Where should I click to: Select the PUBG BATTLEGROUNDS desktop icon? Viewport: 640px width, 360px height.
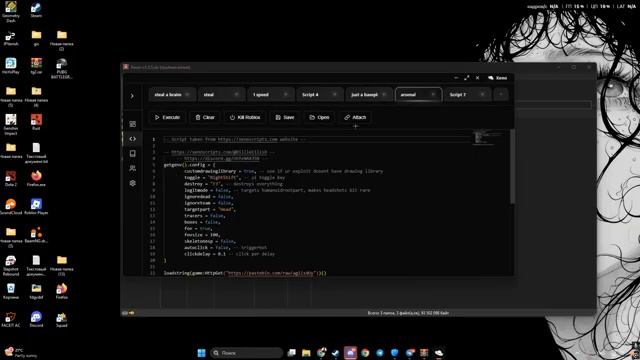pyautogui.click(x=62, y=68)
